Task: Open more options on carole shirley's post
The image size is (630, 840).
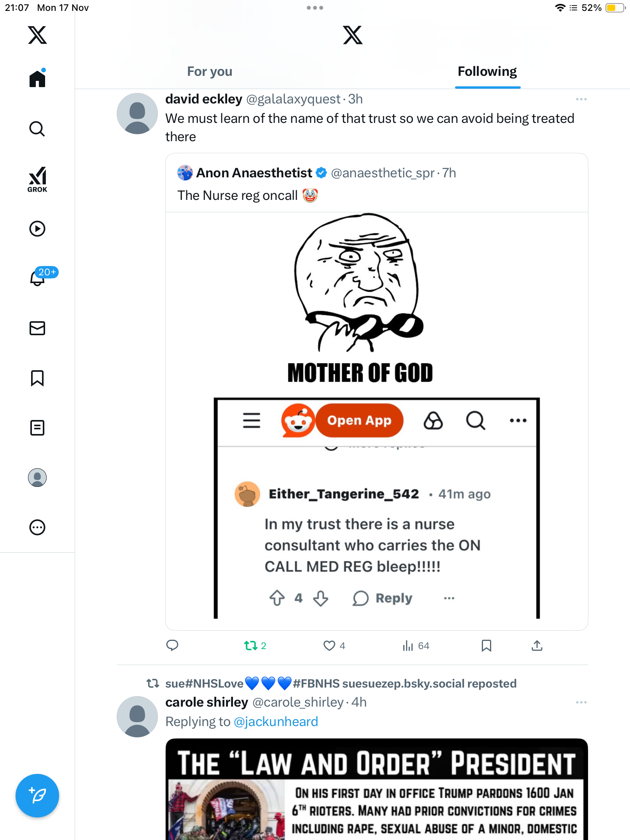Action: [x=581, y=702]
